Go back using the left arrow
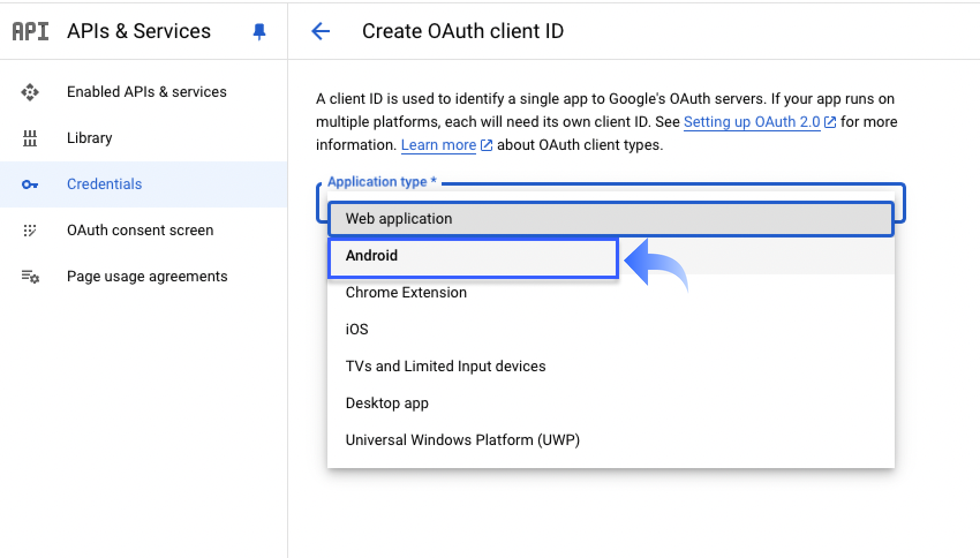 pyautogui.click(x=321, y=31)
